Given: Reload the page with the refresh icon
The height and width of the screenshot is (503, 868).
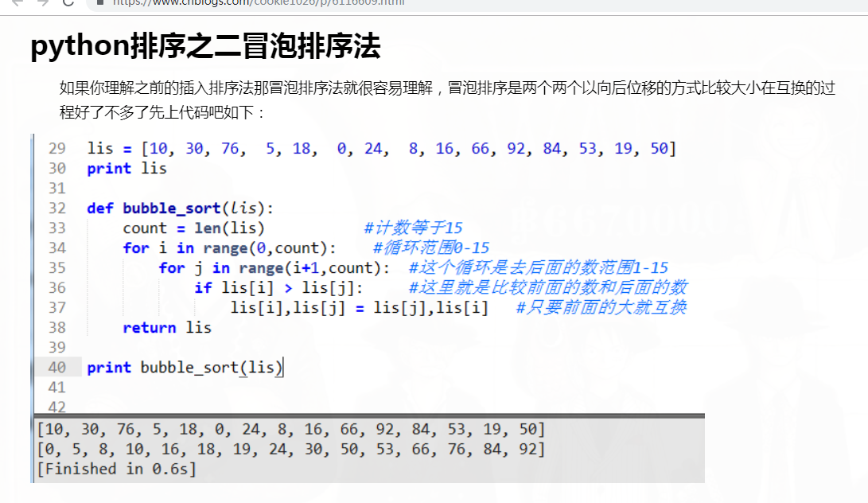Looking at the screenshot, I should click(68, 2).
